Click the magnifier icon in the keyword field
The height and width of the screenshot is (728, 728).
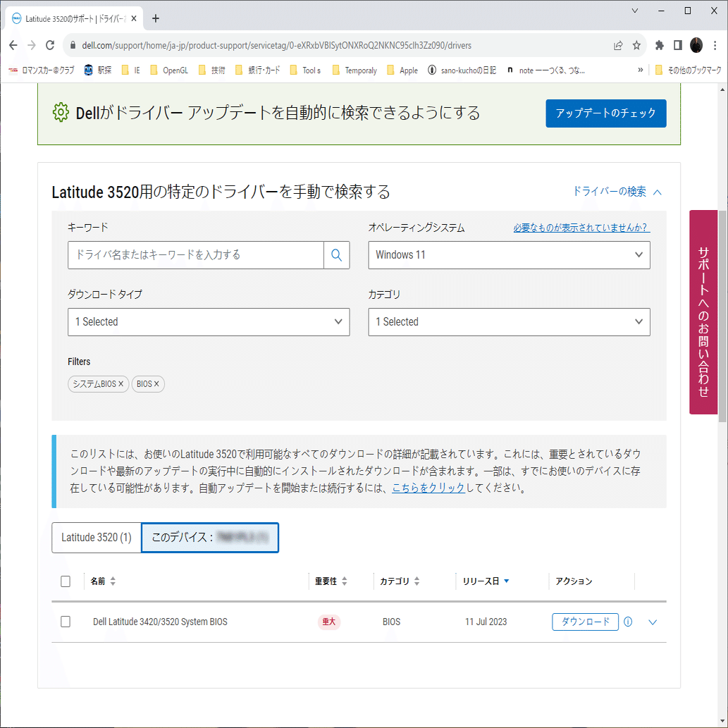(x=336, y=255)
